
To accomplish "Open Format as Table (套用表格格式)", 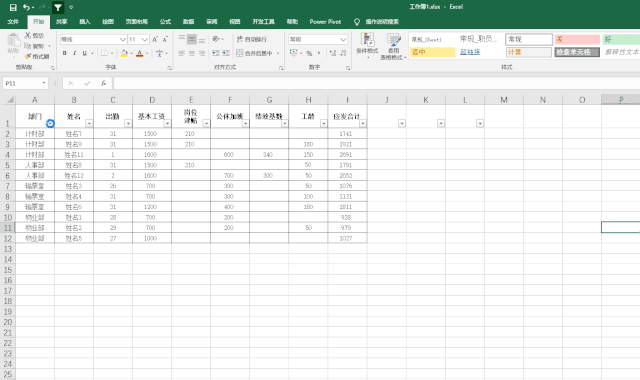I will click(x=393, y=47).
